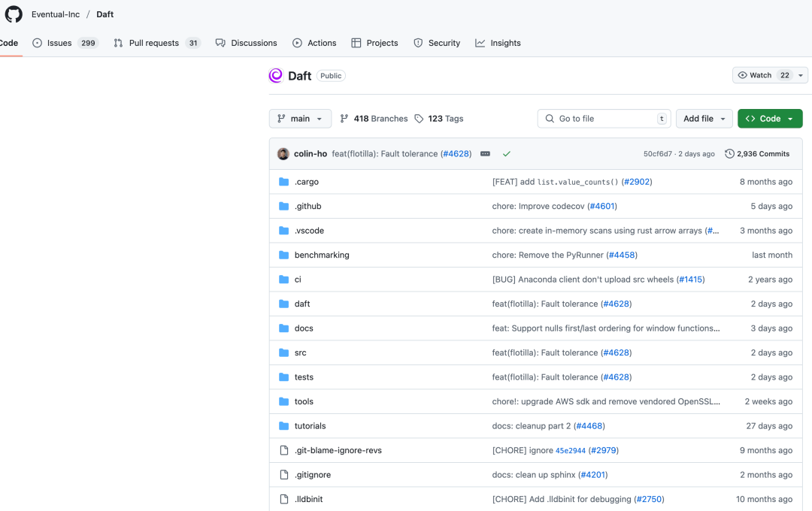Open GitHub home via Octocat logo
812x511 pixels.
[14, 14]
